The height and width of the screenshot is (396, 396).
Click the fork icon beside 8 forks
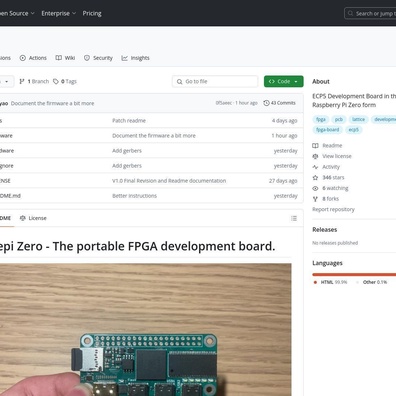(x=315, y=199)
